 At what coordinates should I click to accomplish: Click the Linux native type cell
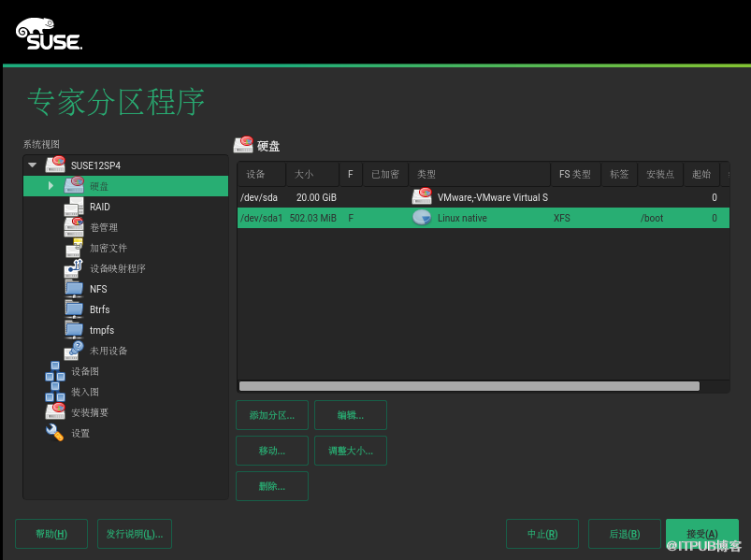point(462,218)
